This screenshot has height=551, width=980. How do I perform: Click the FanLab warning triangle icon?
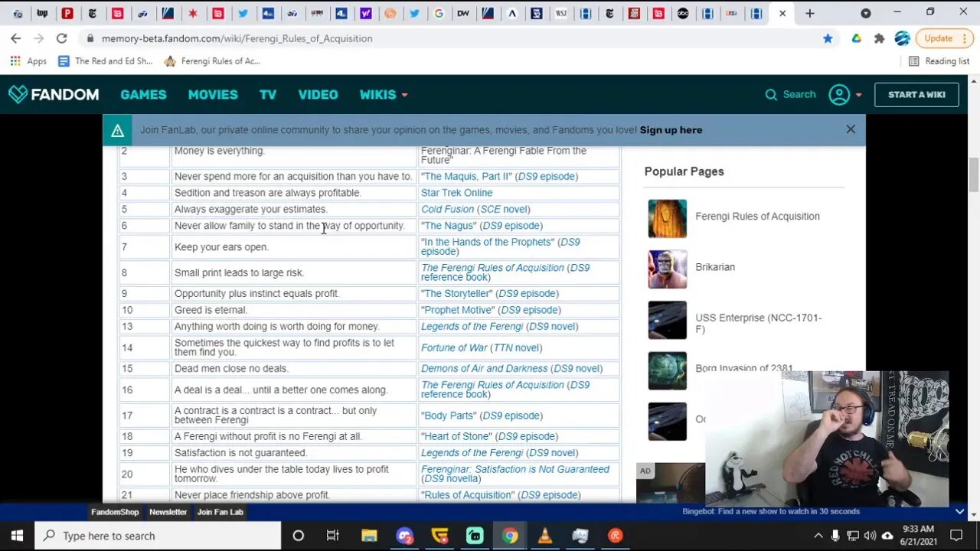(x=117, y=131)
